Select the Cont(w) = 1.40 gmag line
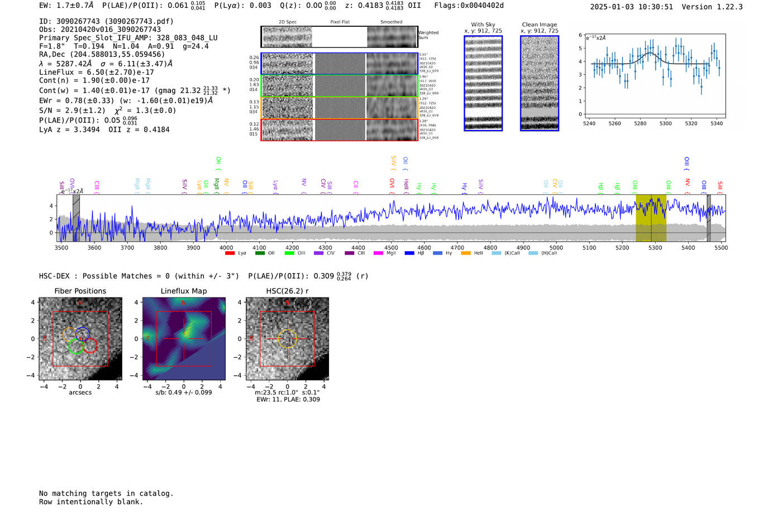Image resolution: width=782 pixels, height=532 pixels. 135,90
